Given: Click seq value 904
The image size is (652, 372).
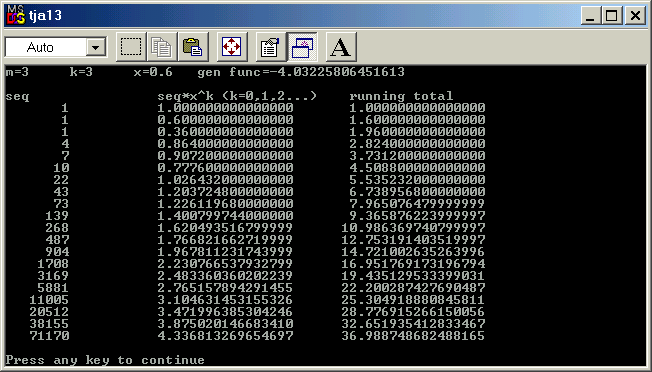Looking at the screenshot, I should click(58, 252).
